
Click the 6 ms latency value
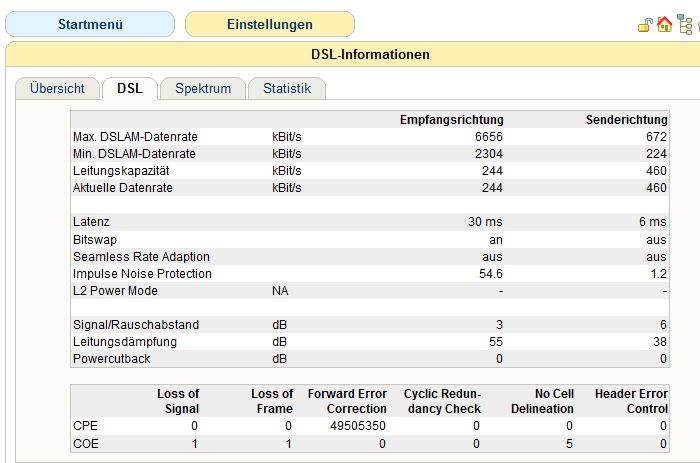coord(653,221)
